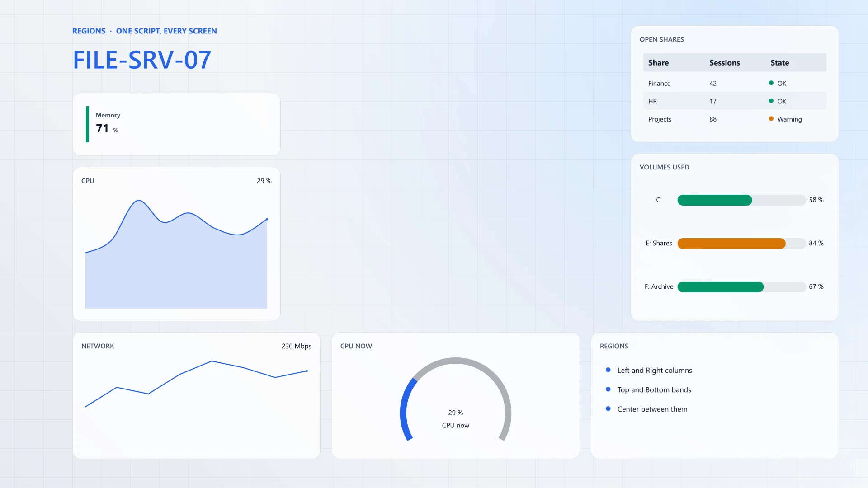
Task: Click the ONE SCRIPT, EVERY SCREEN subtitle
Action: (x=166, y=31)
